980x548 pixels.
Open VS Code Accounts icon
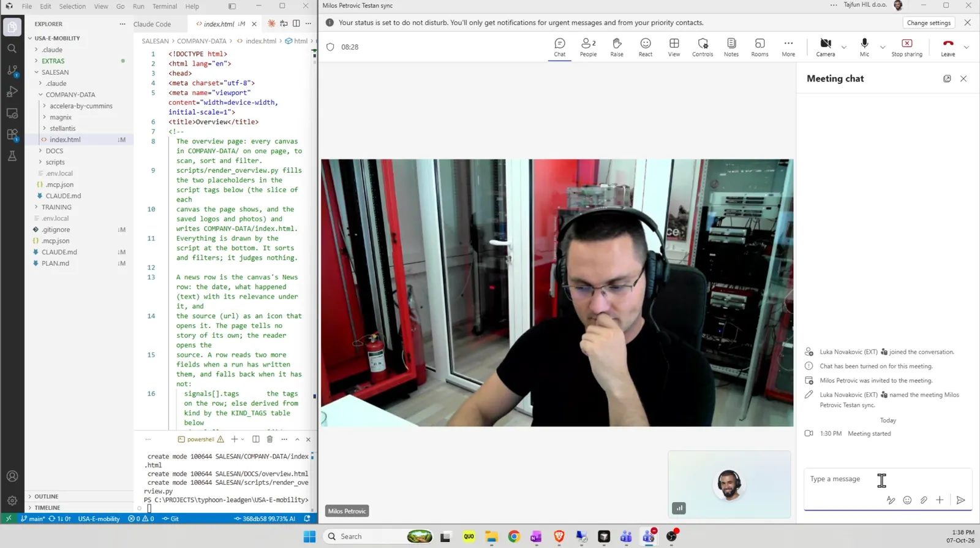pyautogui.click(x=12, y=476)
